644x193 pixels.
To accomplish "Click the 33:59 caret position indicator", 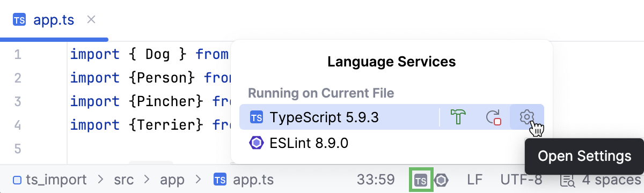I will click(376, 180).
